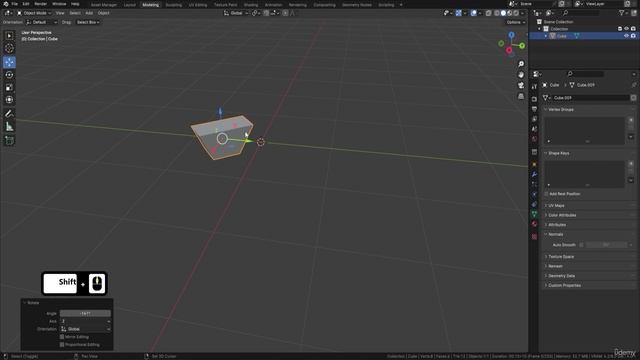Open the Tool properties tab

click(x=534, y=87)
